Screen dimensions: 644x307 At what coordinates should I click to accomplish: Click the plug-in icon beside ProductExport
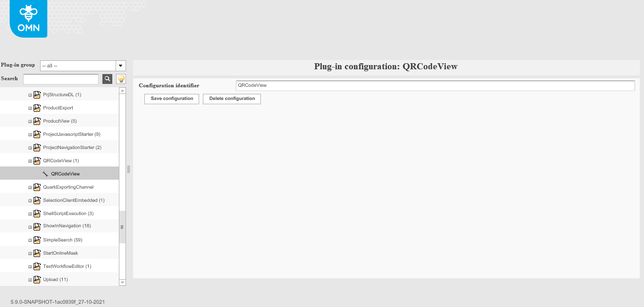[x=37, y=108]
